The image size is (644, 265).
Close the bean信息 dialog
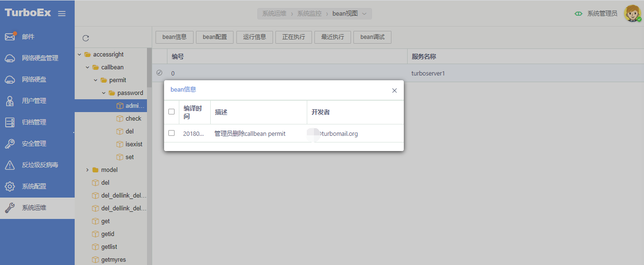(x=394, y=90)
